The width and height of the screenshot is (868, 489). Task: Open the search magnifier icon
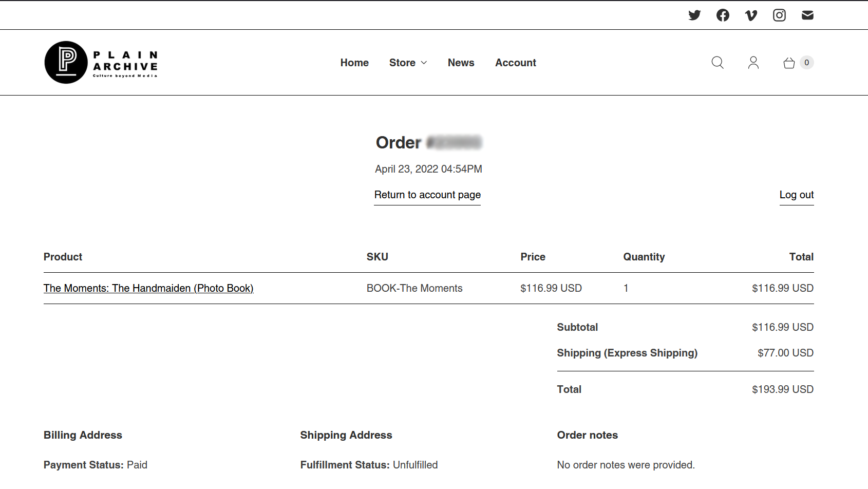pos(718,63)
